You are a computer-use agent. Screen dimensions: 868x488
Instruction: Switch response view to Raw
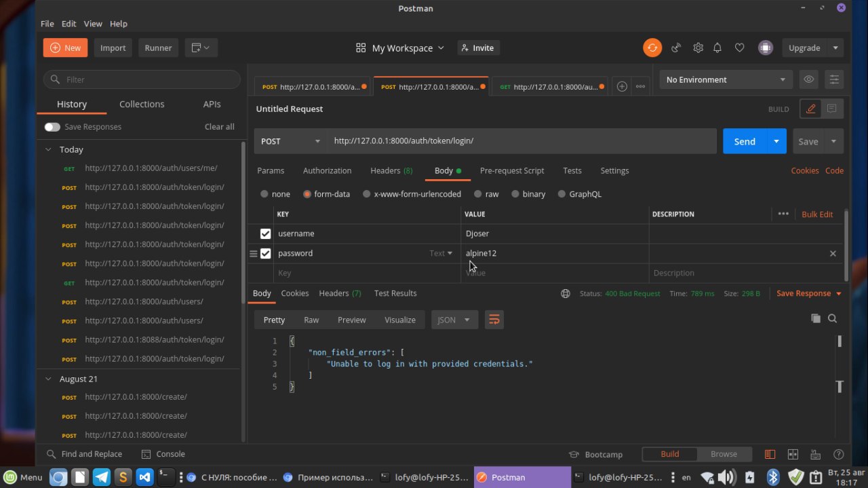(x=311, y=320)
